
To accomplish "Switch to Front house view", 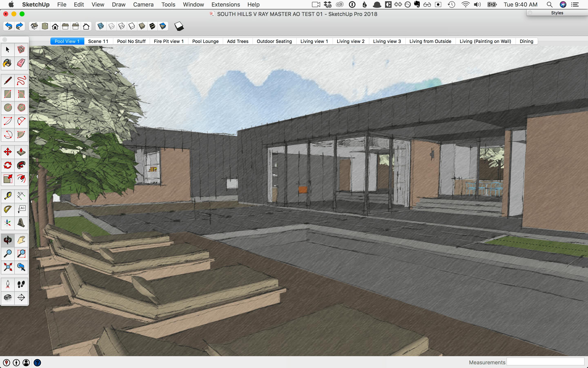I will tap(55, 26).
